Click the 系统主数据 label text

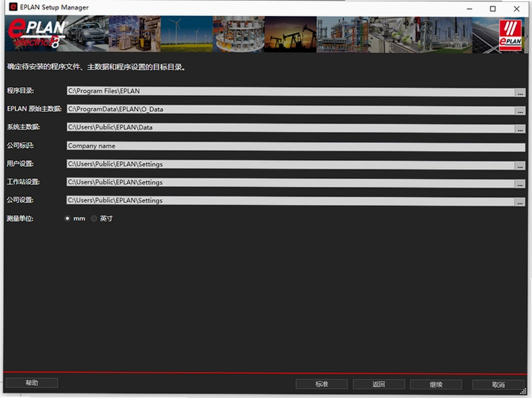click(x=23, y=127)
